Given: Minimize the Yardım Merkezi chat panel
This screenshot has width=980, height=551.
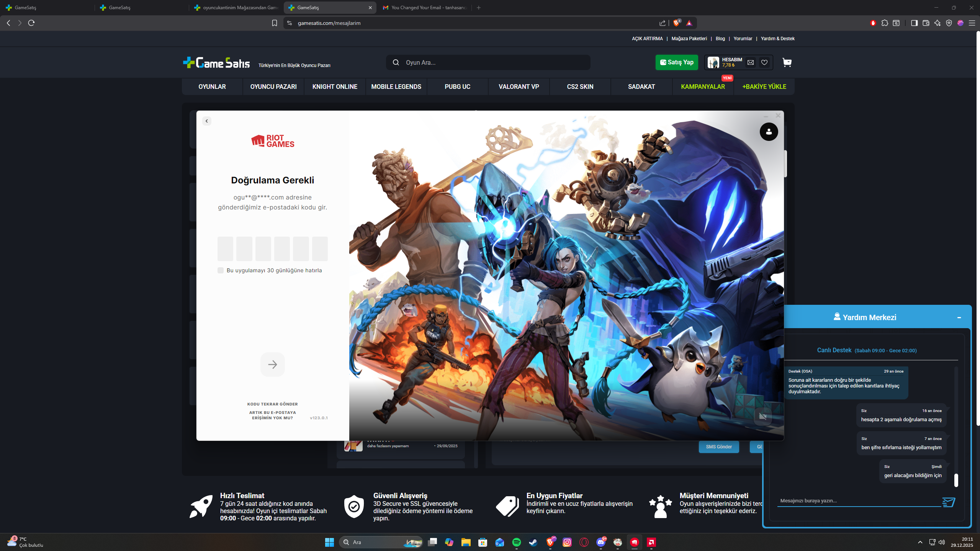Looking at the screenshot, I should click(x=959, y=317).
